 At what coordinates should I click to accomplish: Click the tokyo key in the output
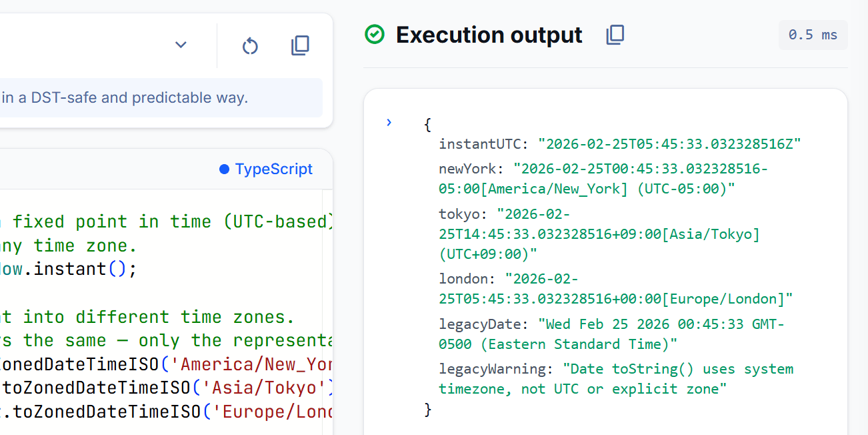coord(459,213)
